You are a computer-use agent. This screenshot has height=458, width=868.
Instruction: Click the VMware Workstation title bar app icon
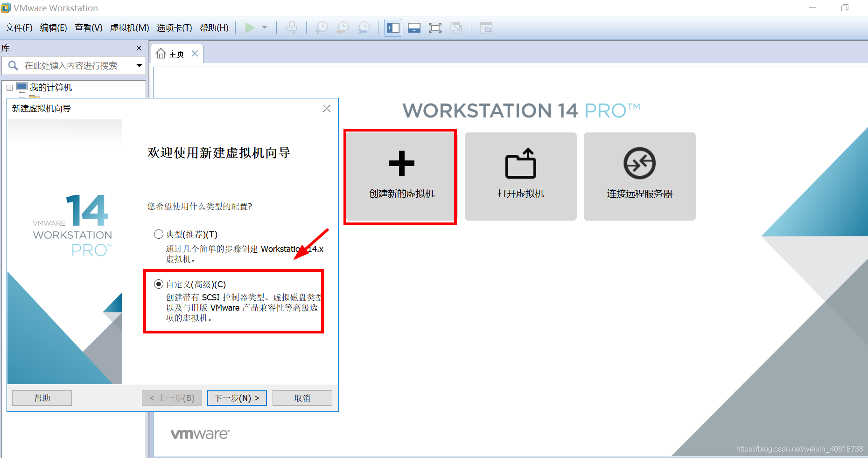point(6,8)
